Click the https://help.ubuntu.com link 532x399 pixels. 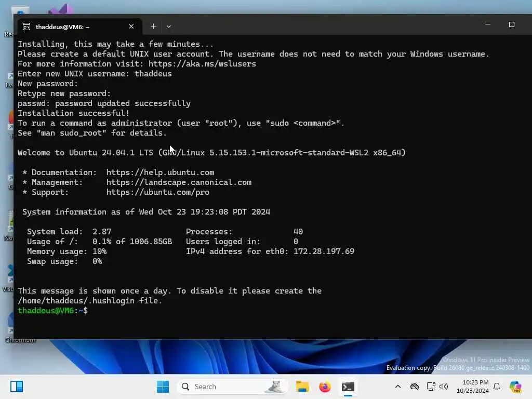pos(160,172)
